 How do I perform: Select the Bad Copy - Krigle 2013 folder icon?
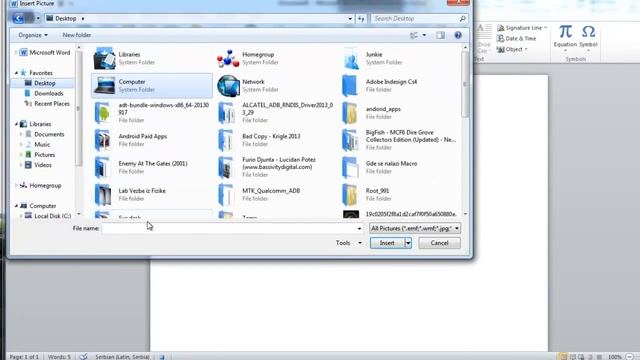point(227,140)
